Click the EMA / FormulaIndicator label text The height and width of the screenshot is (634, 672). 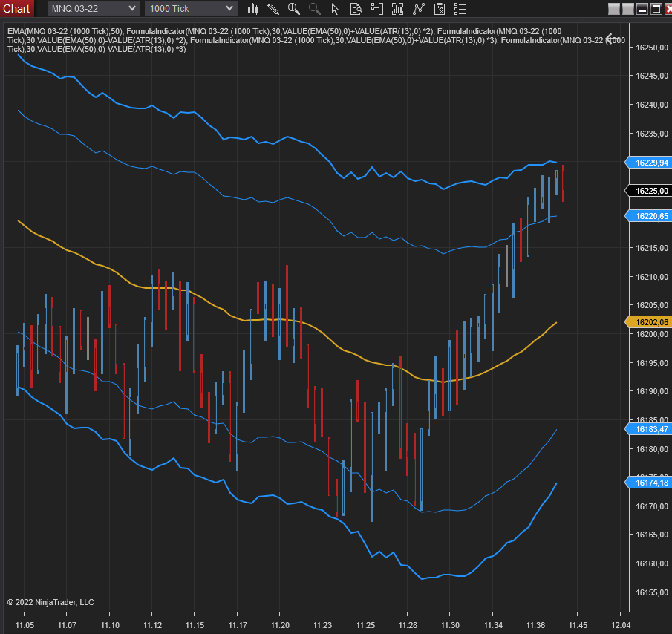tap(316, 40)
